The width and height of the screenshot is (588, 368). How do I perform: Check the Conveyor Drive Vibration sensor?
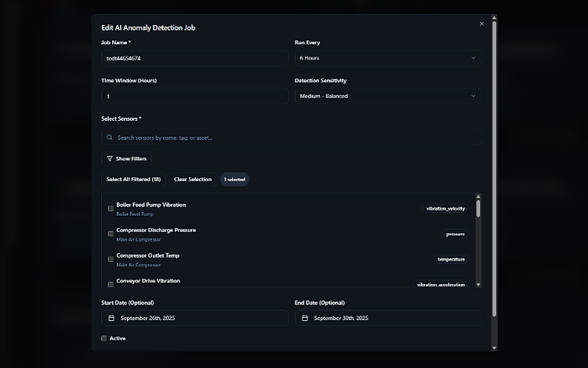tap(111, 284)
